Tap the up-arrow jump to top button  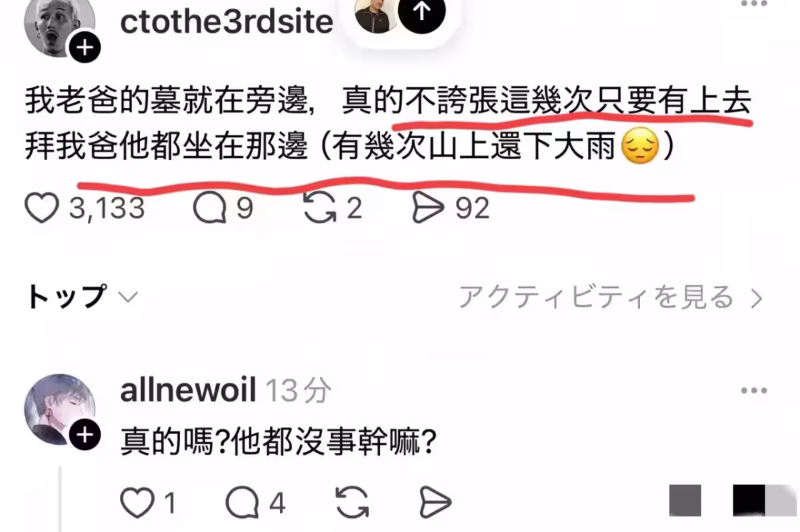pos(421,13)
